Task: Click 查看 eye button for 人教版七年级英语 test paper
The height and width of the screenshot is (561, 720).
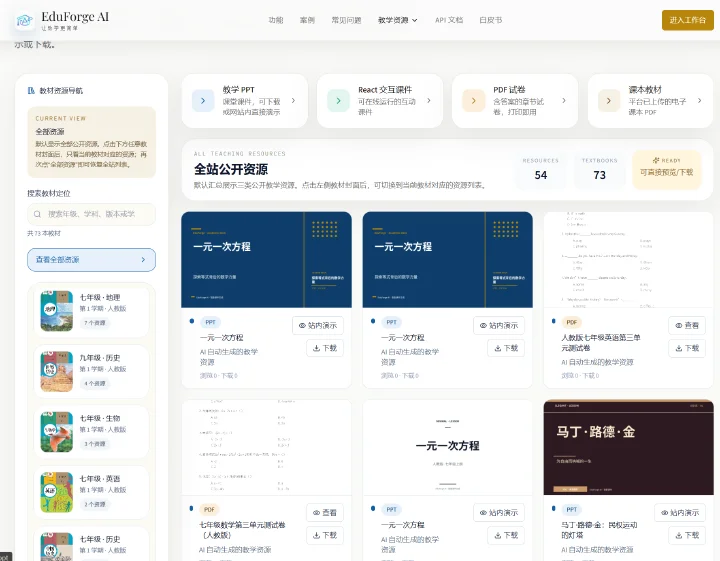Action: (687, 325)
